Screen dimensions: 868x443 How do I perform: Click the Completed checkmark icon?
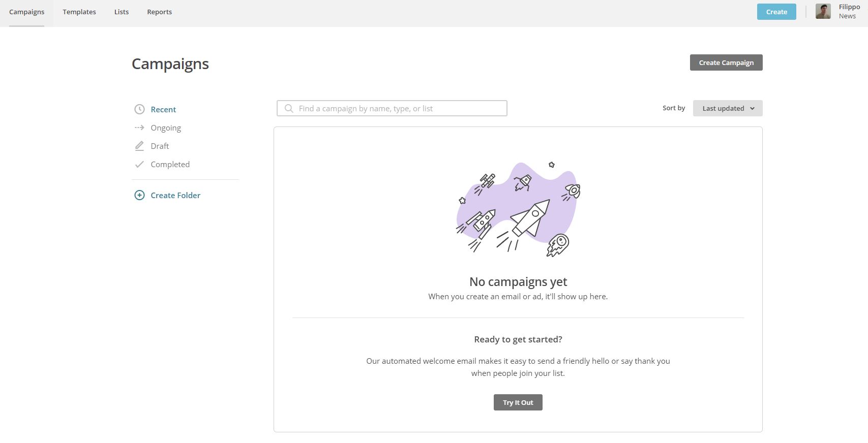139,164
